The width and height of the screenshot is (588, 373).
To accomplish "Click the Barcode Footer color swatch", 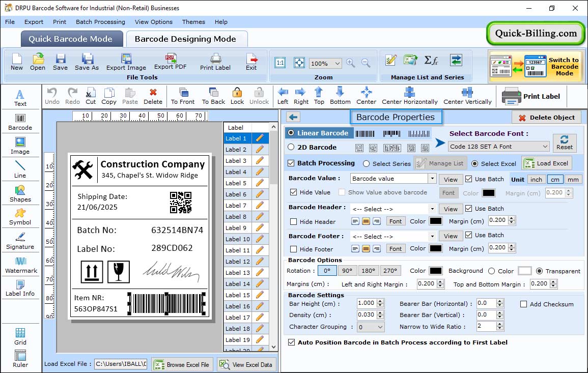I will pyautogui.click(x=436, y=248).
